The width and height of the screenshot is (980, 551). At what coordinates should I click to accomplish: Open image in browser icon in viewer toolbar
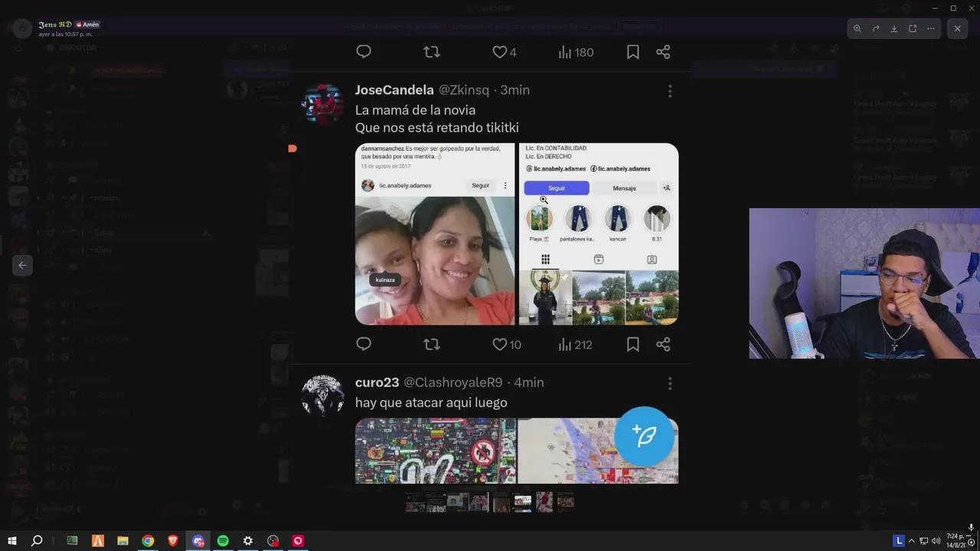913,28
